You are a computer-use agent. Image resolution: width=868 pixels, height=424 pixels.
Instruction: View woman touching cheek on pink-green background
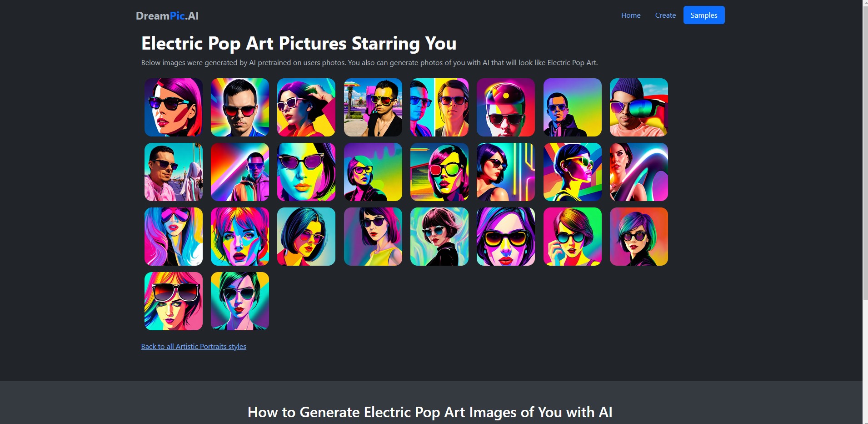[573, 237]
